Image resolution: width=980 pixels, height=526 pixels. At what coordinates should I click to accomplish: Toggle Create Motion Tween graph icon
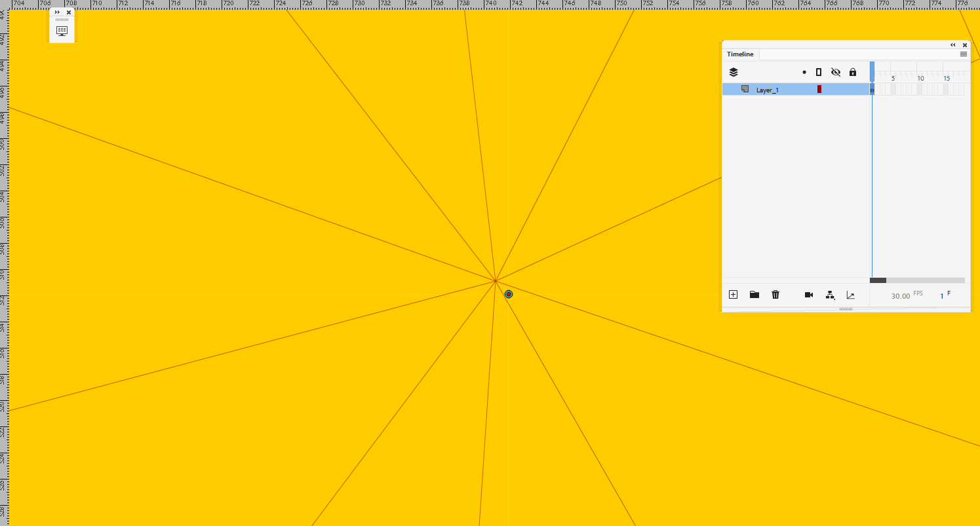click(x=850, y=295)
